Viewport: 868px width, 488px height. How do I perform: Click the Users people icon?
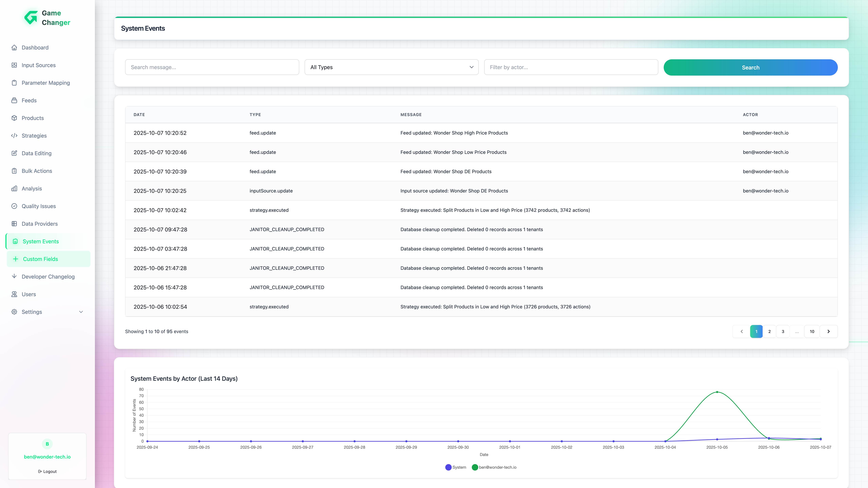pyautogui.click(x=14, y=294)
